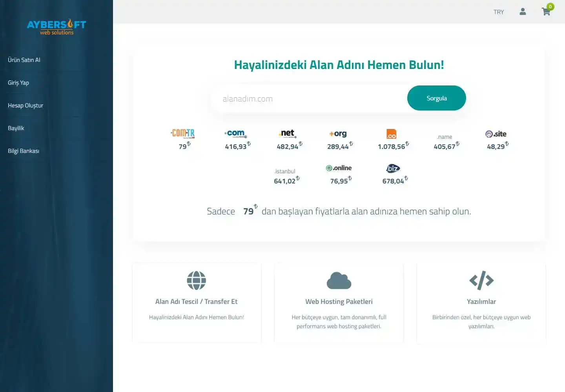Click the 641,02 price under .istanbul
The width and height of the screenshot is (565, 392).
click(287, 180)
